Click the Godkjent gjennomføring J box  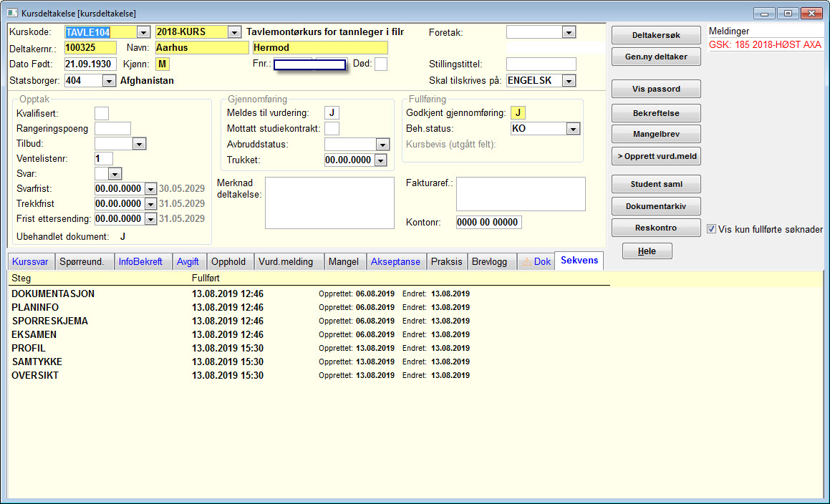pyautogui.click(x=518, y=113)
